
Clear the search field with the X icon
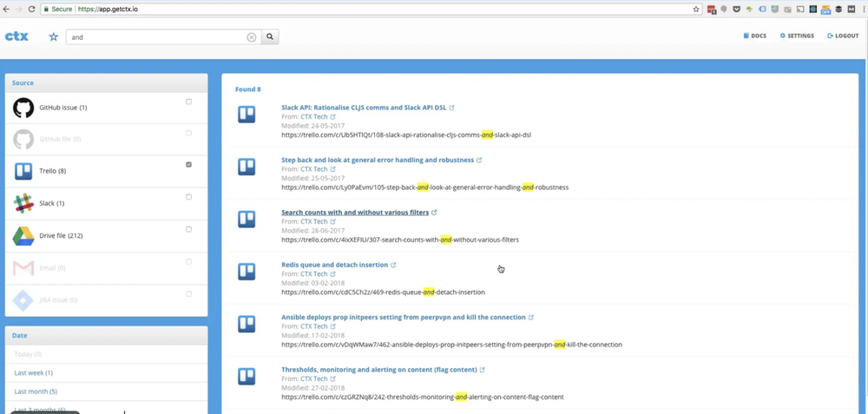point(252,37)
